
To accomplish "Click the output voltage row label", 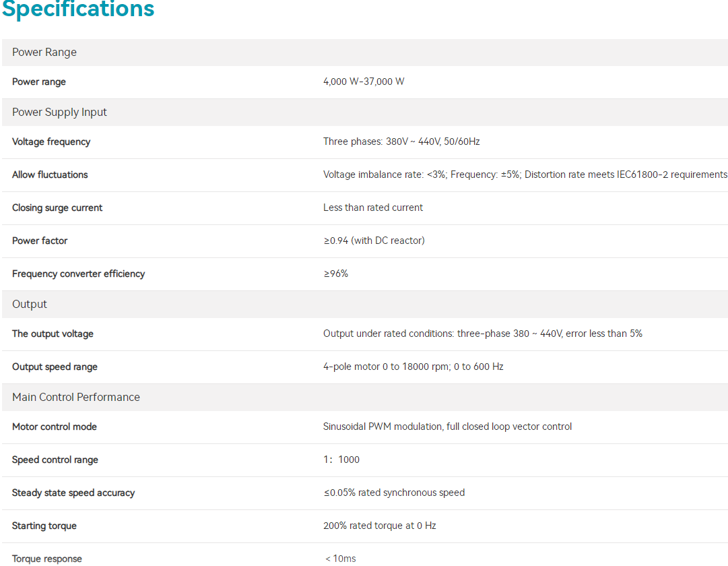I will tap(53, 334).
